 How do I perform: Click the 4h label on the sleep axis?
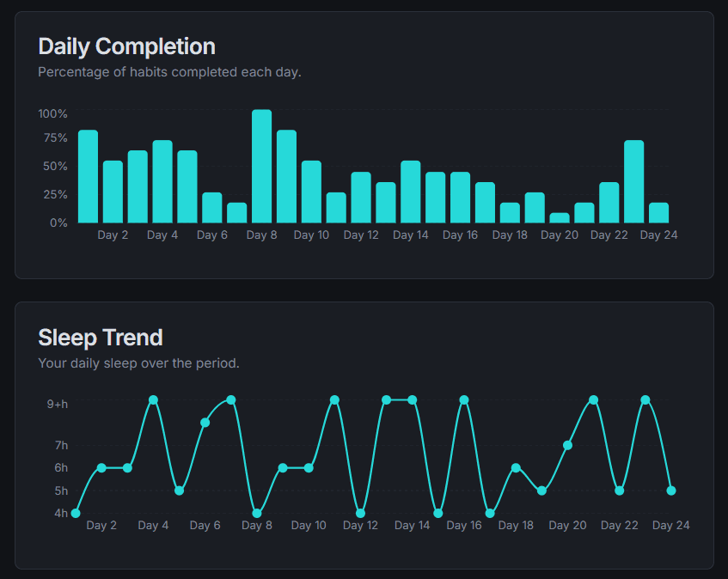point(61,513)
